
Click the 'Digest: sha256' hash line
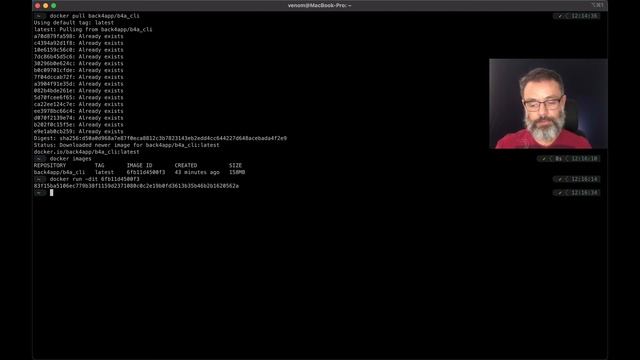[x=160, y=138]
